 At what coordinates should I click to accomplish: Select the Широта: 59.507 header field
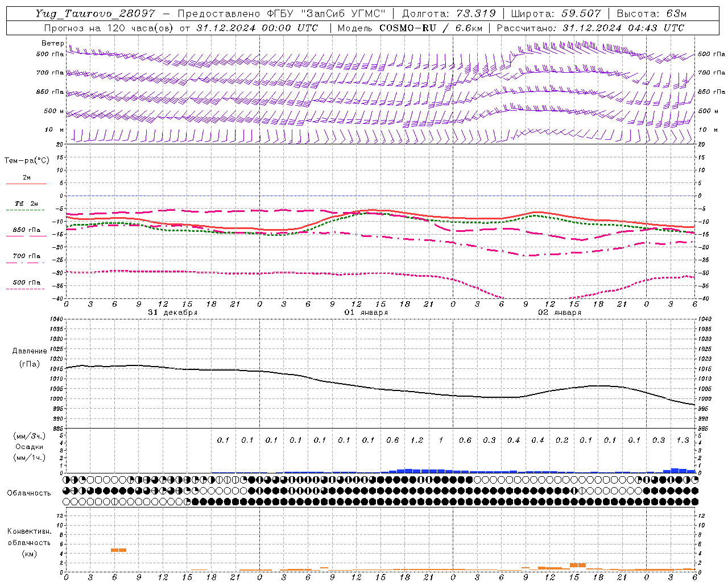(556, 14)
